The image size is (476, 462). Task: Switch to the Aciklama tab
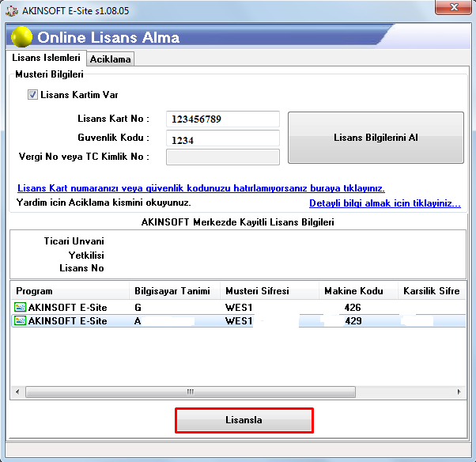[110, 59]
